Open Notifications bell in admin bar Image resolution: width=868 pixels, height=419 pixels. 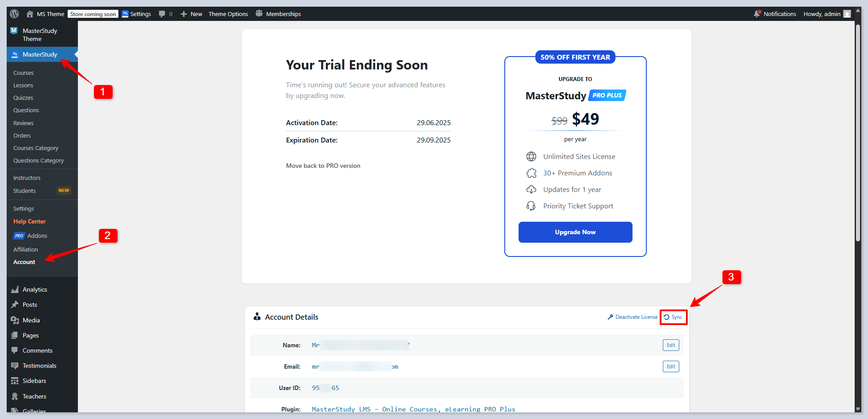(x=757, y=14)
